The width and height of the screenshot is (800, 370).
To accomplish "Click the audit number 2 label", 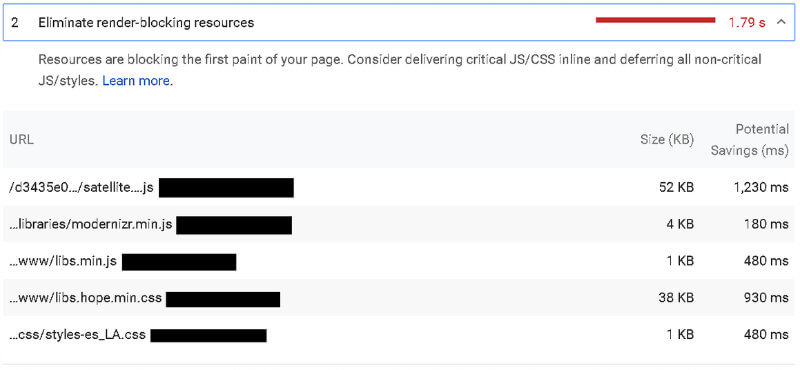I will pyautogui.click(x=15, y=23).
